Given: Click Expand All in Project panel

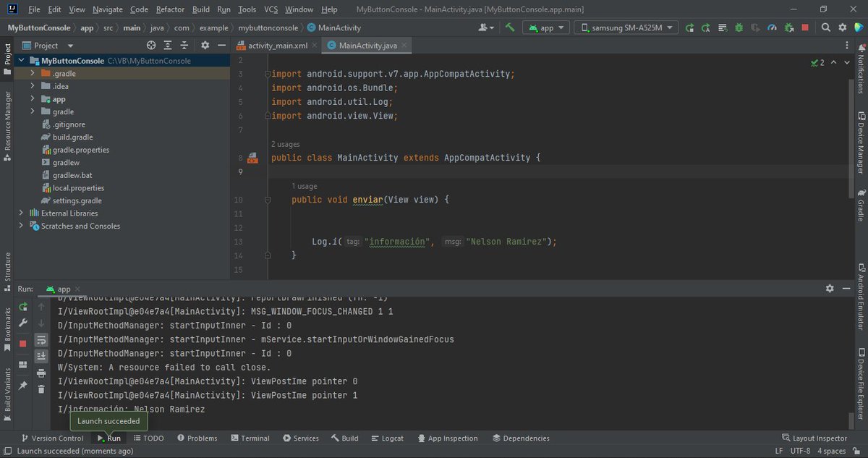Looking at the screenshot, I should point(168,45).
